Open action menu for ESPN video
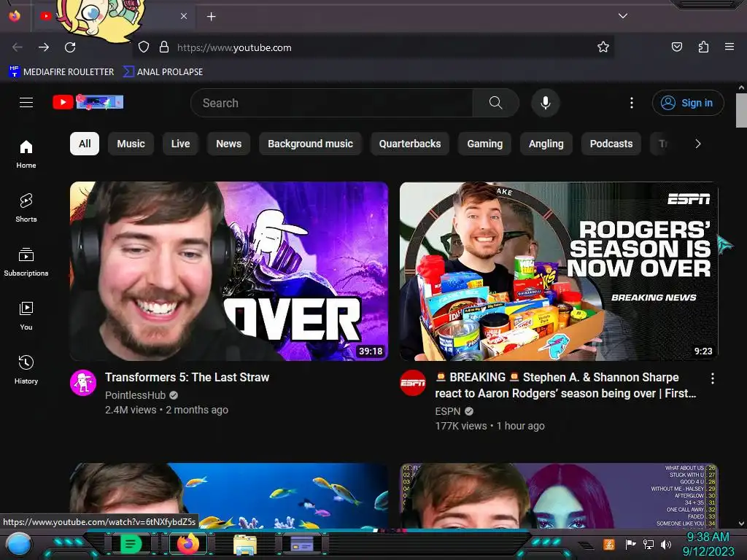The height and width of the screenshot is (560, 747). (x=713, y=378)
